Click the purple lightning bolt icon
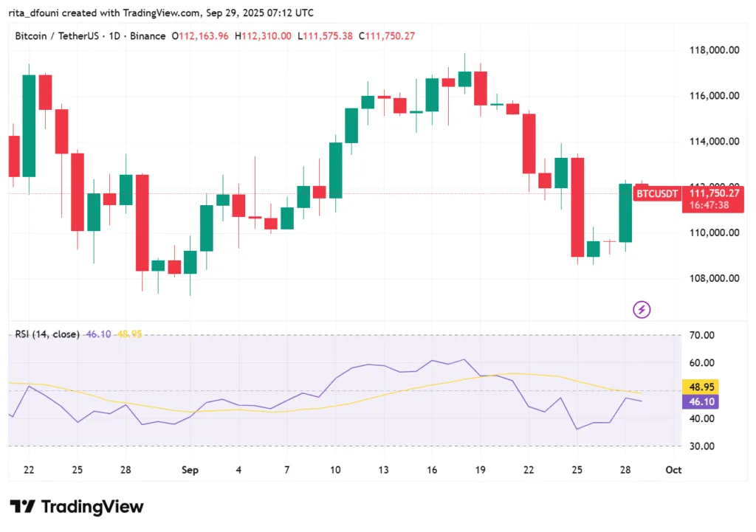Screen dimensions: 756x532 tap(642, 309)
